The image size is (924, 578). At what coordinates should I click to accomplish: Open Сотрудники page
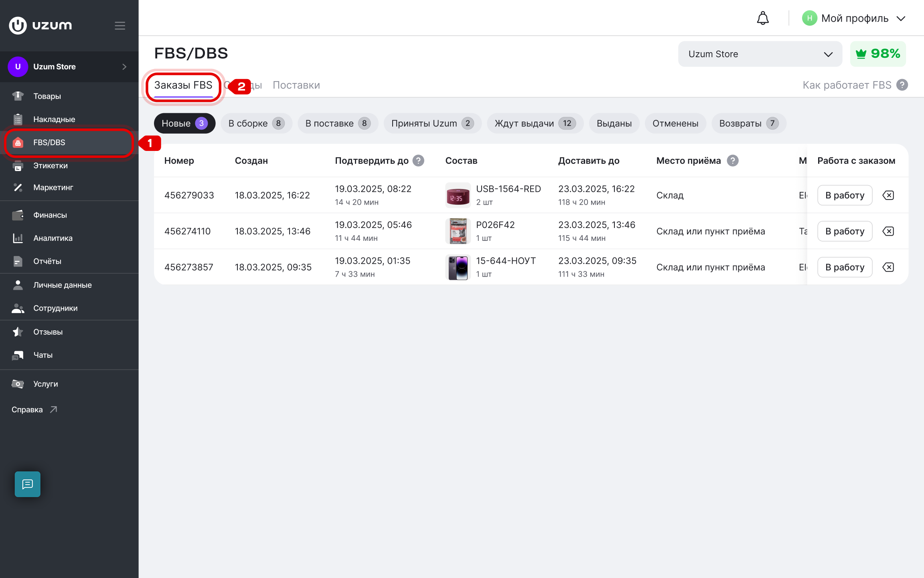click(x=69, y=308)
